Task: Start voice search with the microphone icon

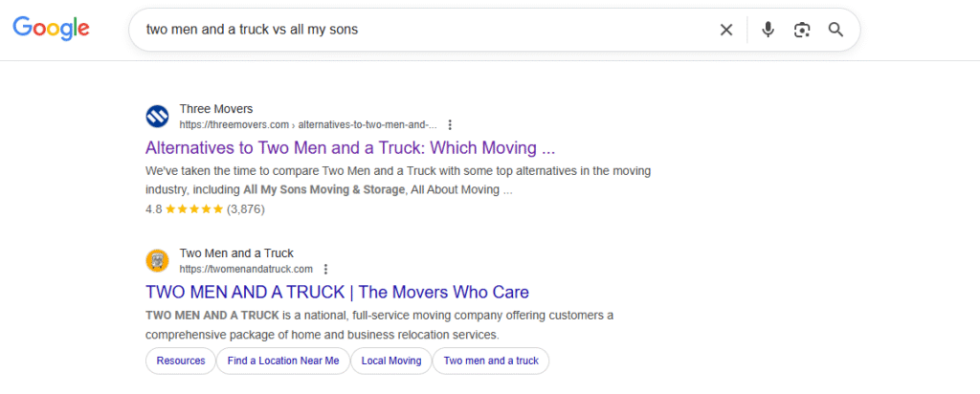Action: pos(768,30)
